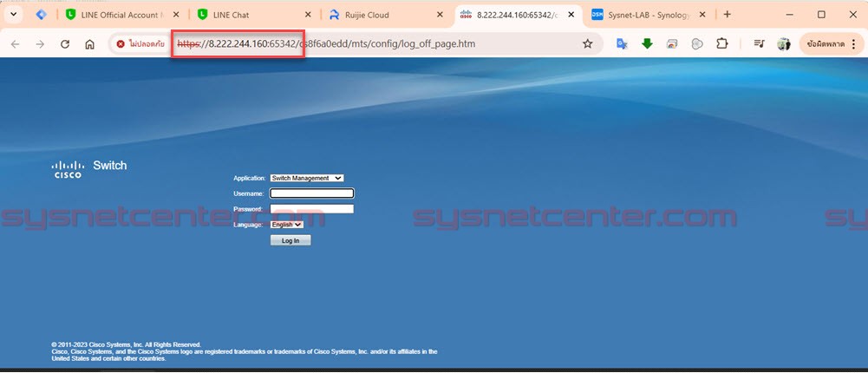
Task: Maximize the browser window
Action: (x=821, y=15)
